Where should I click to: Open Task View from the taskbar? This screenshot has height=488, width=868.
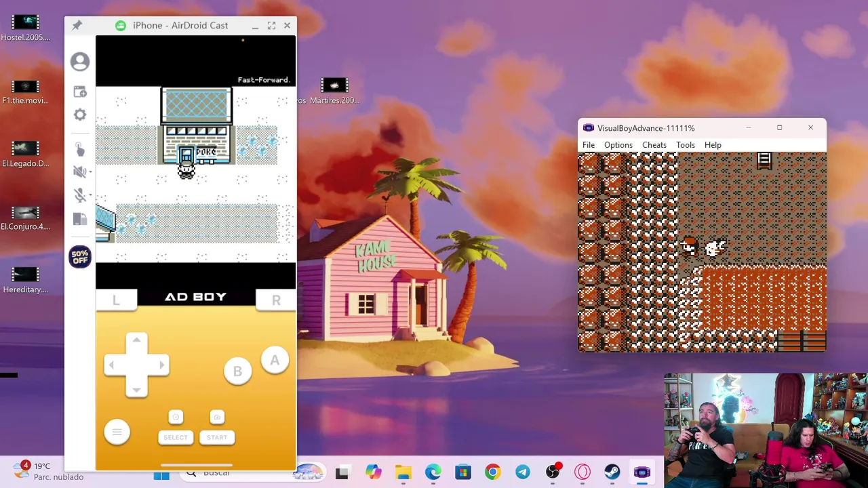tap(342, 472)
